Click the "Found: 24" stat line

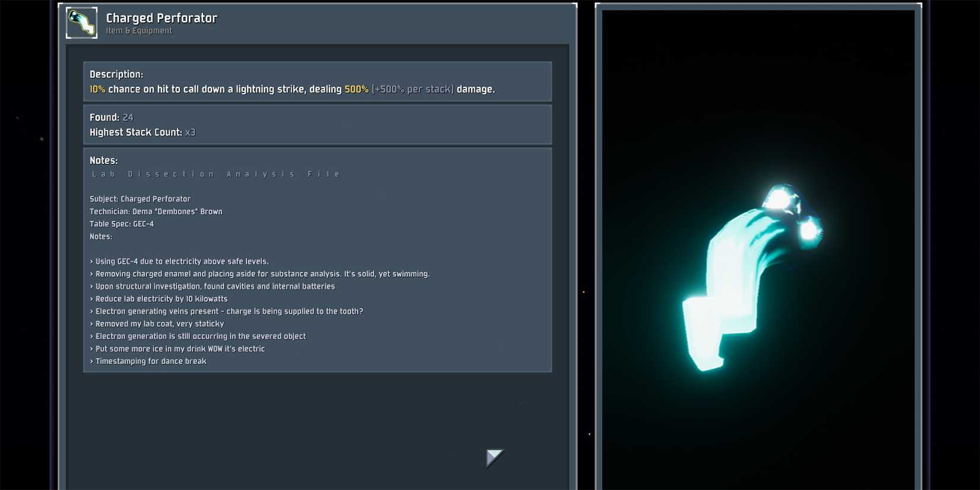tap(112, 118)
